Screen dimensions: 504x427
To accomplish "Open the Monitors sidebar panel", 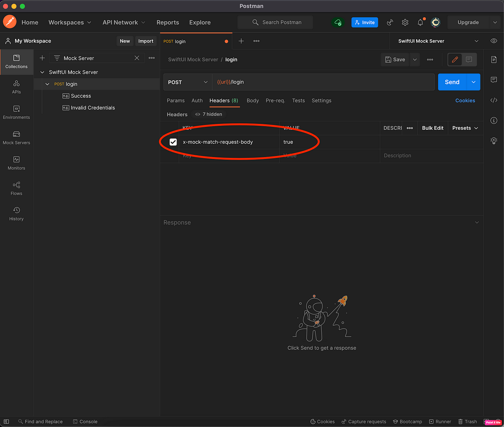I will [x=17, y=163].
